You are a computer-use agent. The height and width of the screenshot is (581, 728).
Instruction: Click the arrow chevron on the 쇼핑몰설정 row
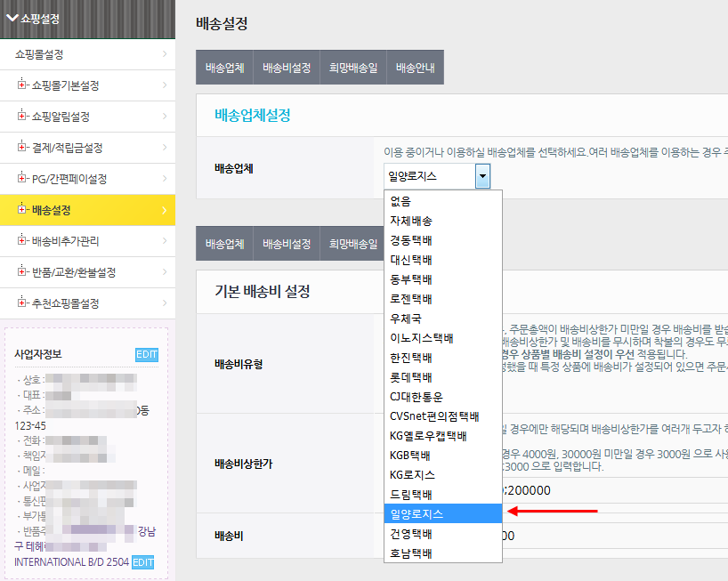(165, 54)
